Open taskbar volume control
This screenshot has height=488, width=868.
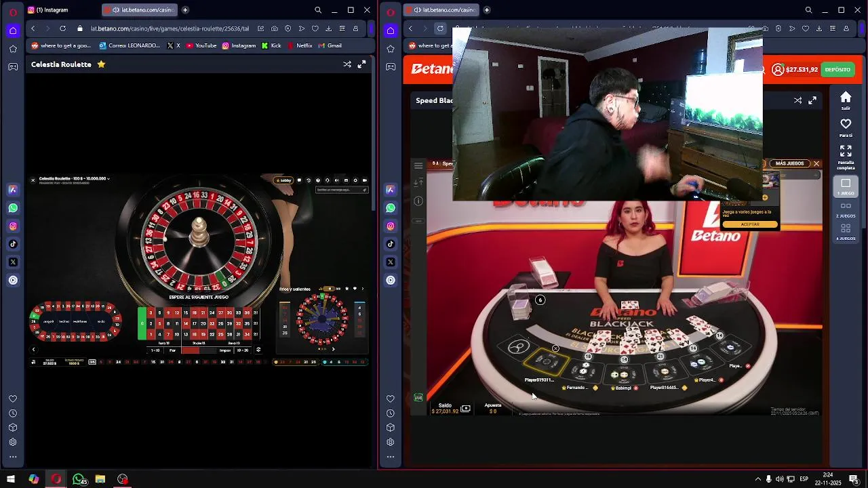(x=779, y=479)
